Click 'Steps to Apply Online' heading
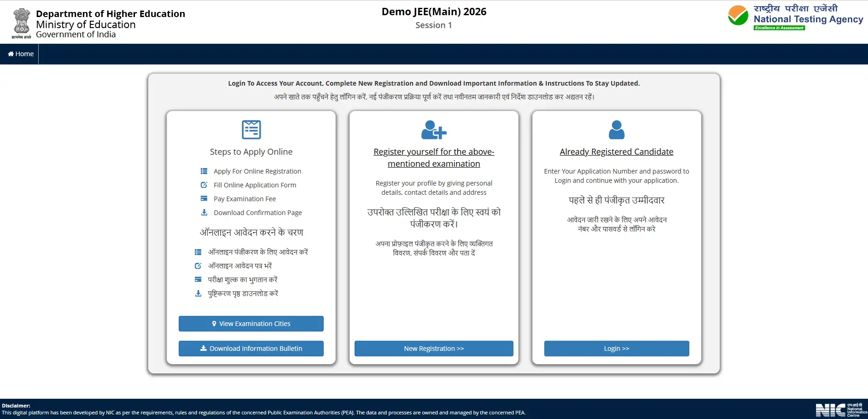868x419 pixels. click(x=251, y=152)
